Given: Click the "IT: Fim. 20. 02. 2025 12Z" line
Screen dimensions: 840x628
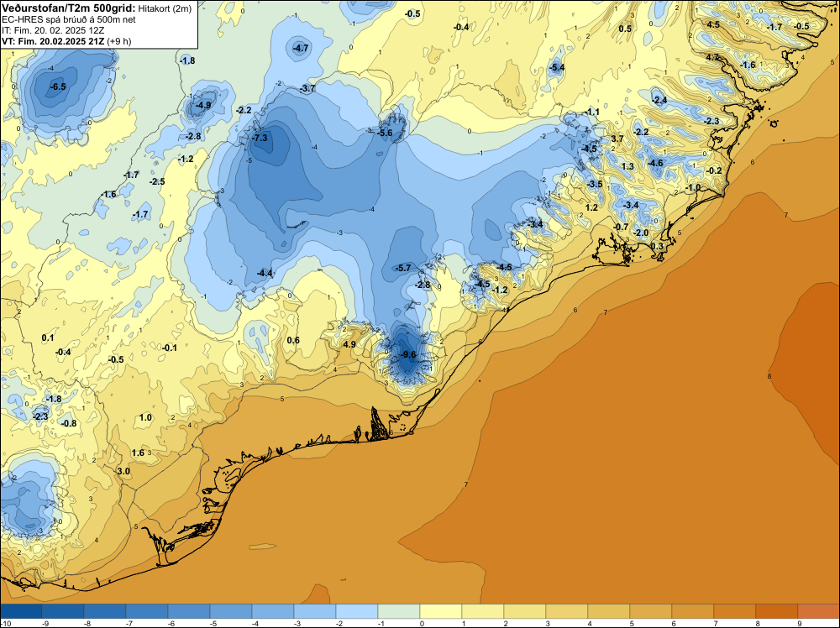Looking at the screenshot, I should (x=53, y=30).
